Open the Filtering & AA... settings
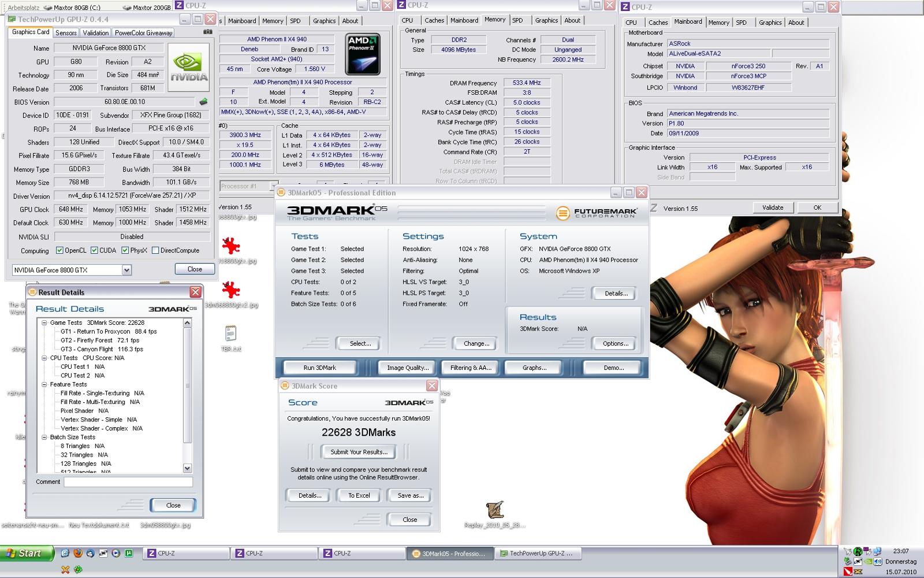 pos(471,368)
